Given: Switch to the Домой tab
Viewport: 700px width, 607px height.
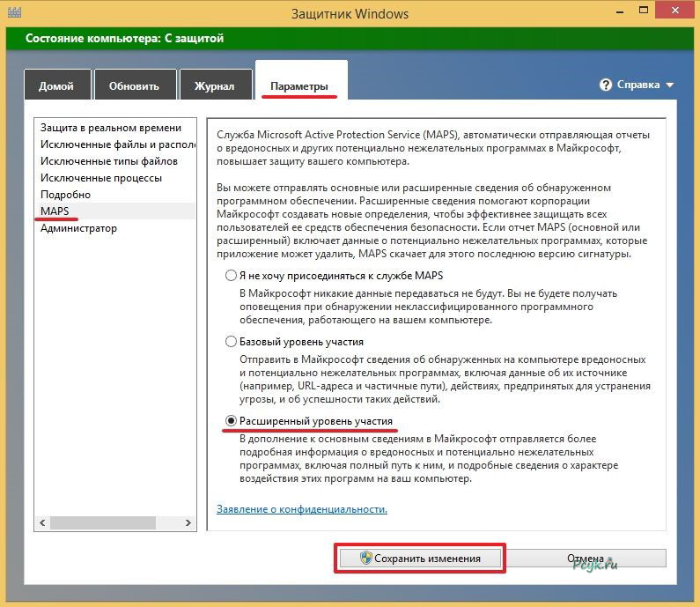Looking at the screenshot, I should [x=57, y=85].
